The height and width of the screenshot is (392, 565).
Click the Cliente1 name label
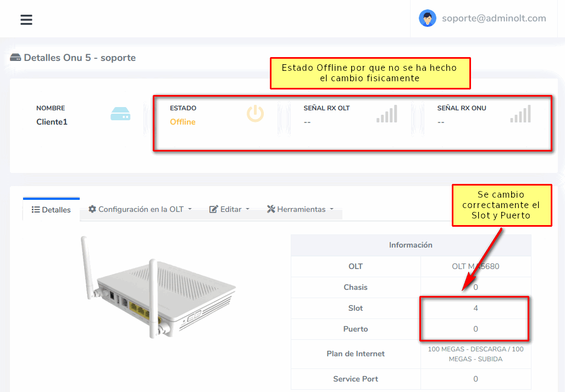52,122
